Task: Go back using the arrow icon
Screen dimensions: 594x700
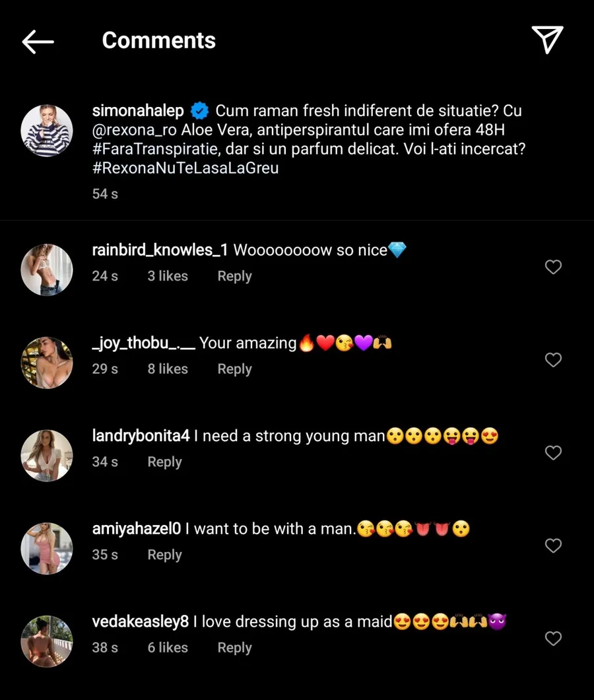Action: [x=38, y=41]
